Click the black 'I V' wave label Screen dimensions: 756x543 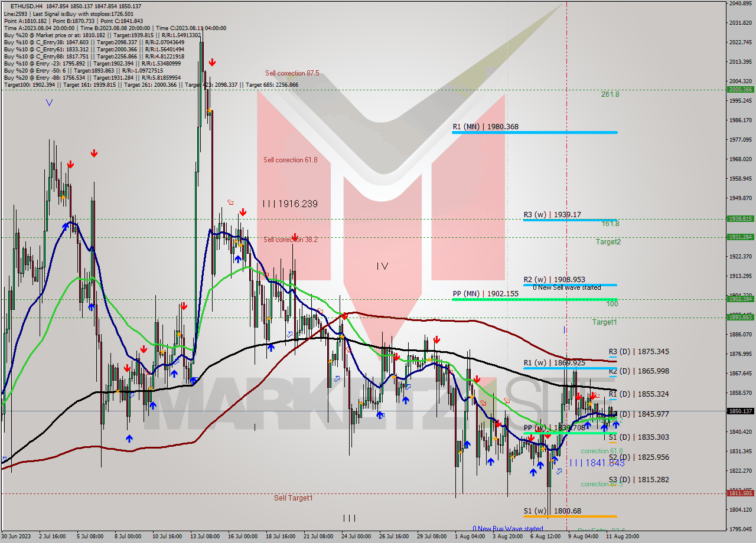pyautogui.click(x=382, y=266)
